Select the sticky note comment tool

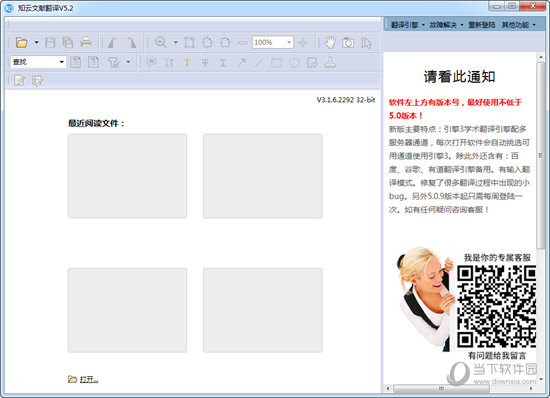click(x=152, y=62)
